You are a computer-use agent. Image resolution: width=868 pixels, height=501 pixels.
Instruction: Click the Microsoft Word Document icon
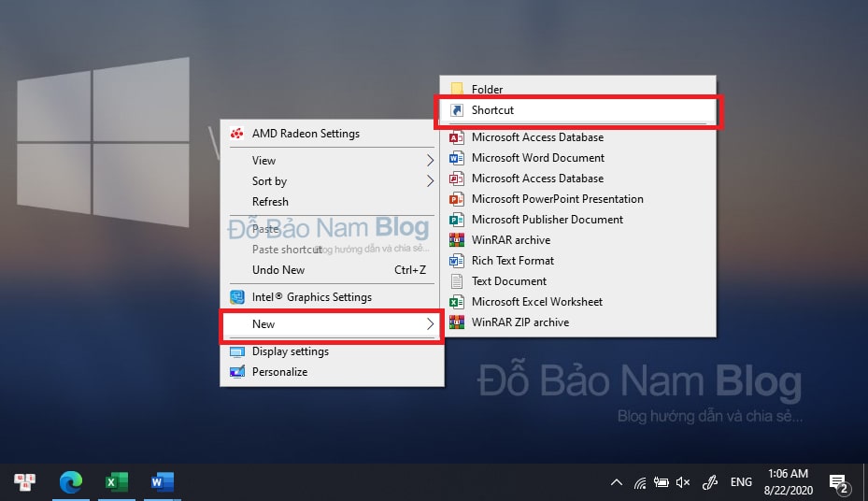(x=457, y=158)
